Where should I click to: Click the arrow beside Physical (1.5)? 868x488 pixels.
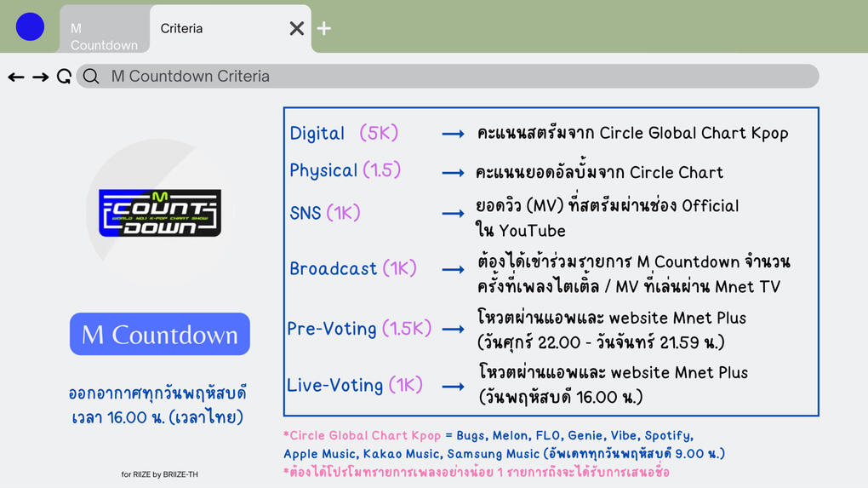tap(453, 172)
